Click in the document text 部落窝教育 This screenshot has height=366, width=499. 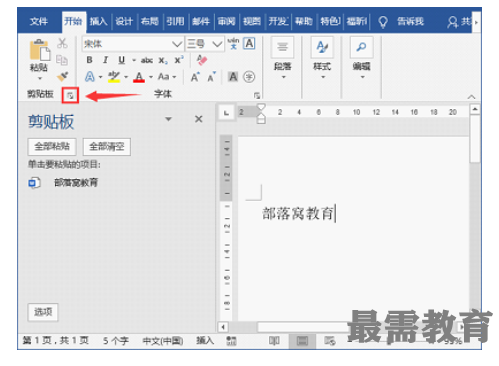coord(298,214)
